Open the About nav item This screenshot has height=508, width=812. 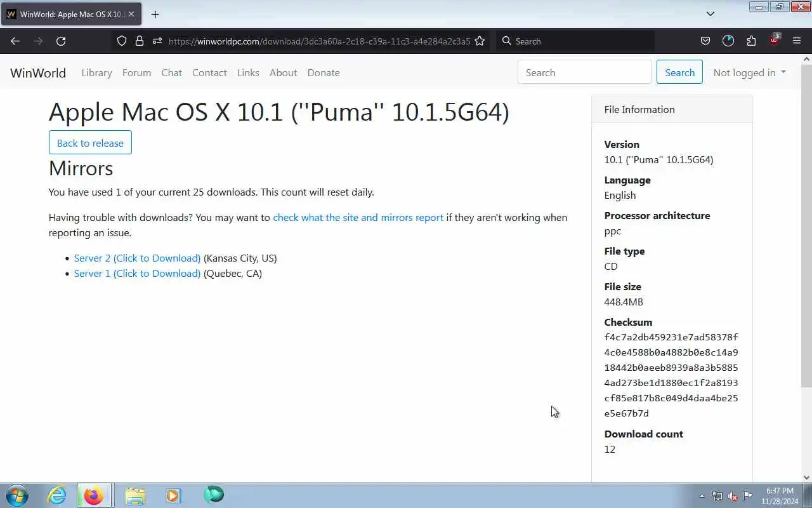(283, 72)
